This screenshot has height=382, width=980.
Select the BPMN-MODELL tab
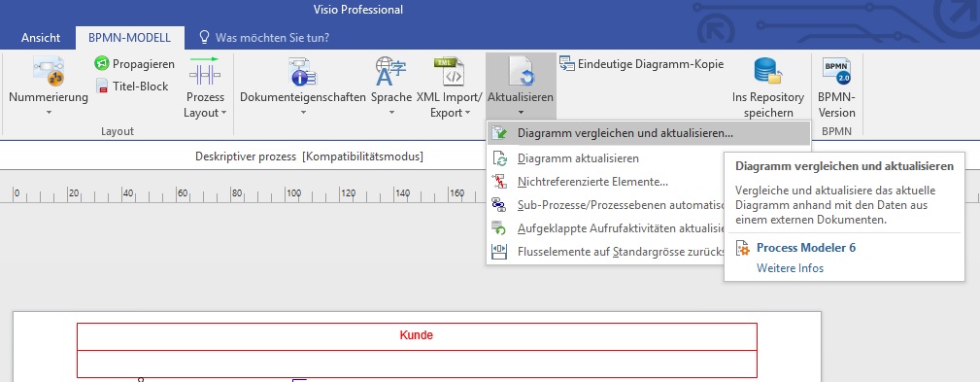tap(129, 38)
